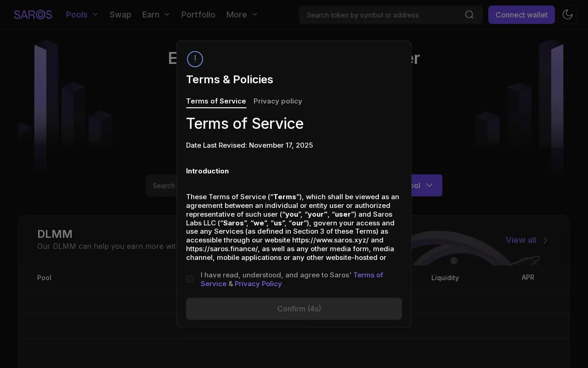Check the agree to terms checkbox
This screenshot has width=588, height=368.
[x=190, y=279]
